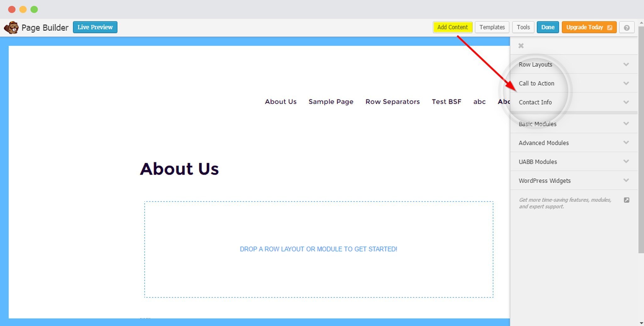Screen dimensions: 644x326
Task: Click the Done button
Action: coord(547,27)
